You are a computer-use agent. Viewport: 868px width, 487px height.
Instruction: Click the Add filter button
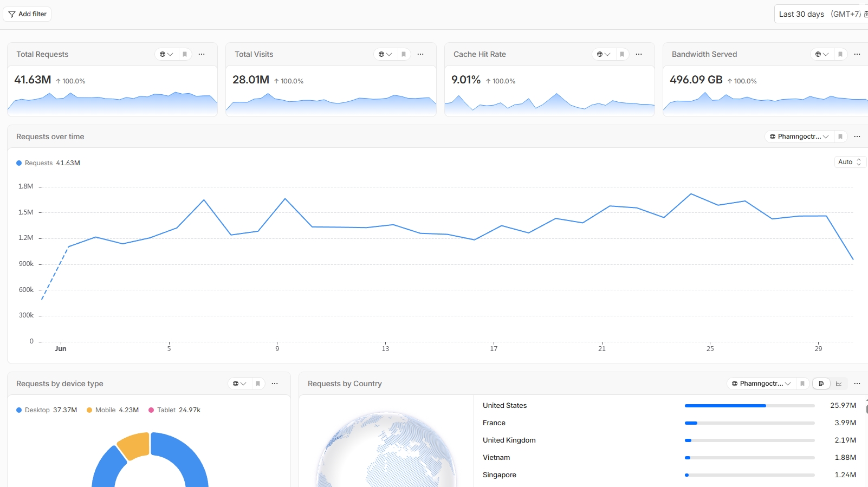click(x=27, y=14)
